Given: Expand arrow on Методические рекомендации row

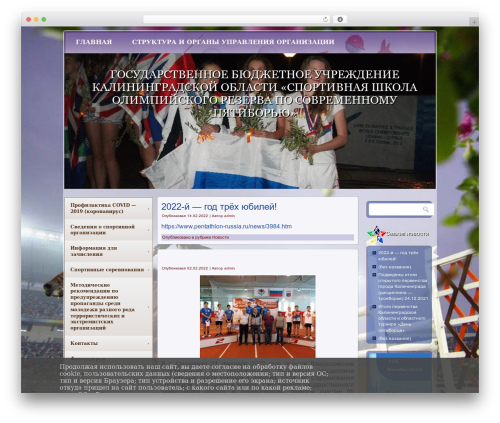Looking at the screenshot, I should pyautogui.click(x=148, y=307).
